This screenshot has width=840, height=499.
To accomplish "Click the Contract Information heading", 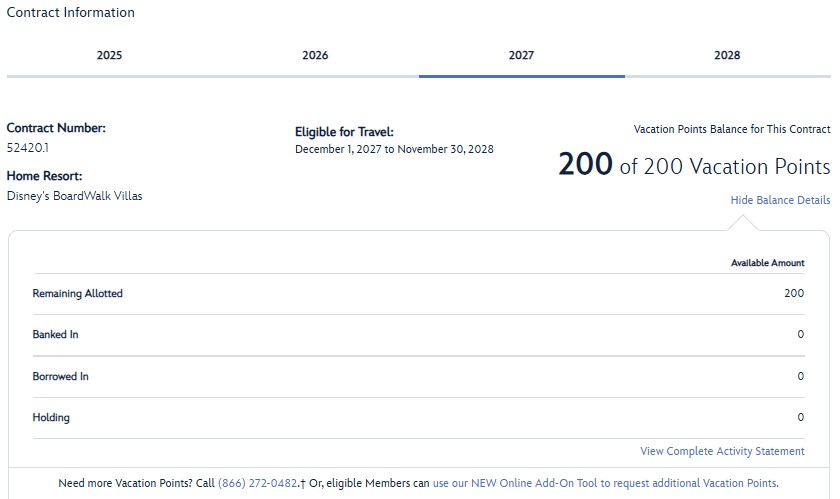I will pyautogui.click(x=71, y=13).
